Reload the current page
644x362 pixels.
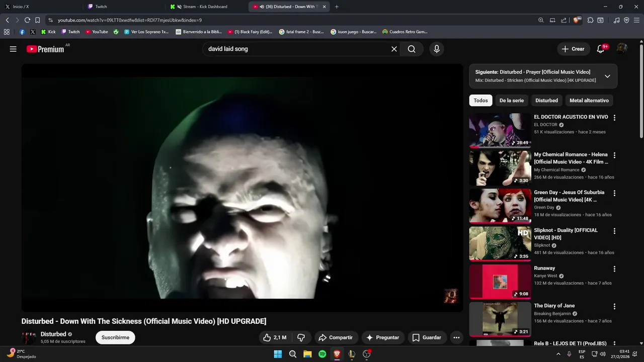27,20
